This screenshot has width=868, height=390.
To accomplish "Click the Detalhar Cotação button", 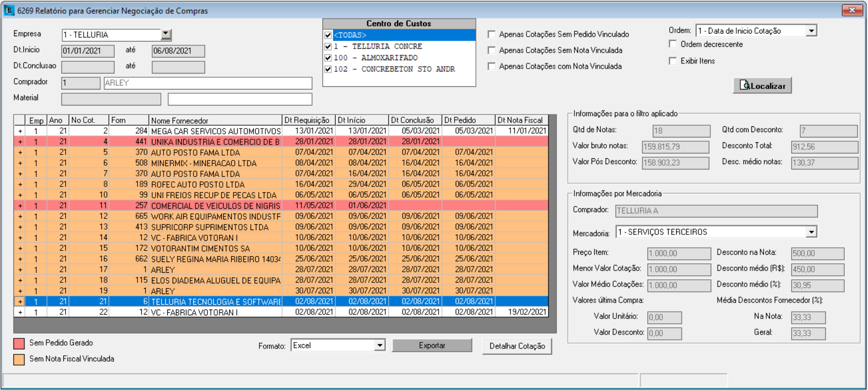I will pyautogui.click(x=517, y=346).
